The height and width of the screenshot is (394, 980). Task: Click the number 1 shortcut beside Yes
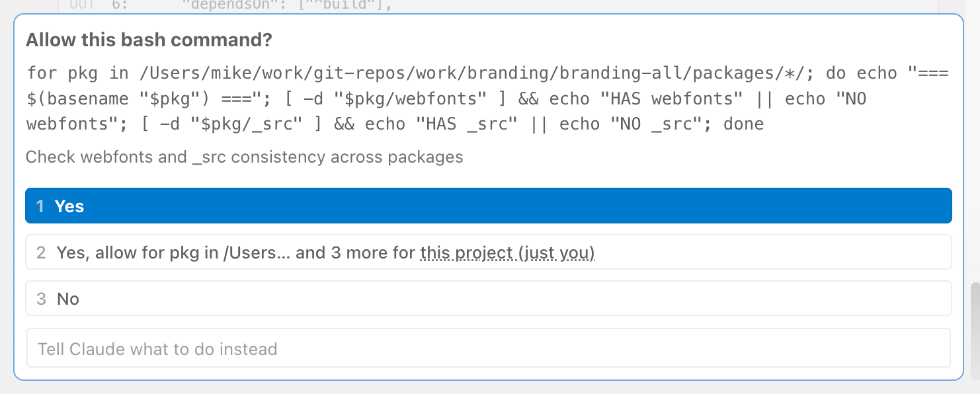pyautogui.click(x=40, y=206)
